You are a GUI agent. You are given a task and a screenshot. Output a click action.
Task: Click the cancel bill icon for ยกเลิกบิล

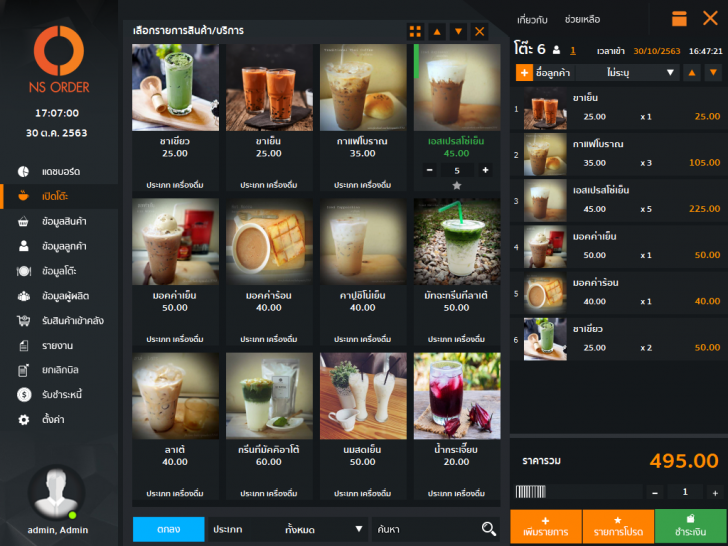coord(23,370)
